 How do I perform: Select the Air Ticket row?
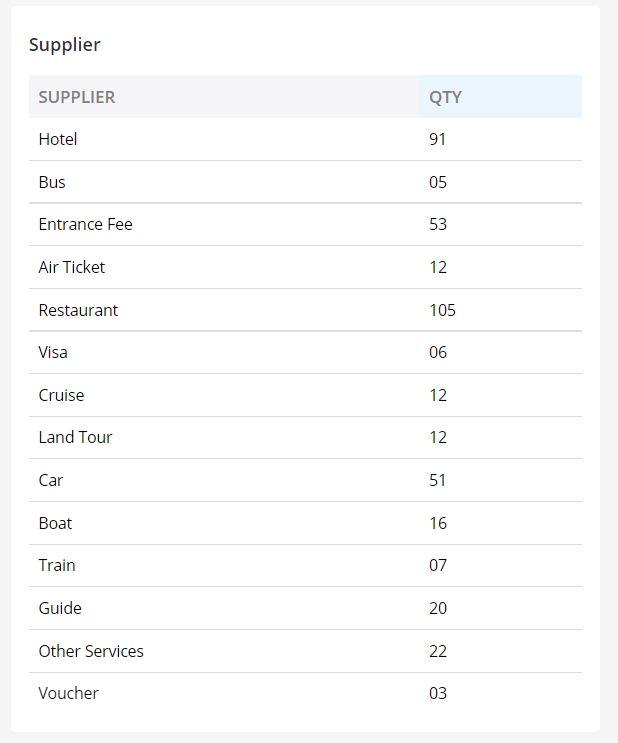pos(305,267)
